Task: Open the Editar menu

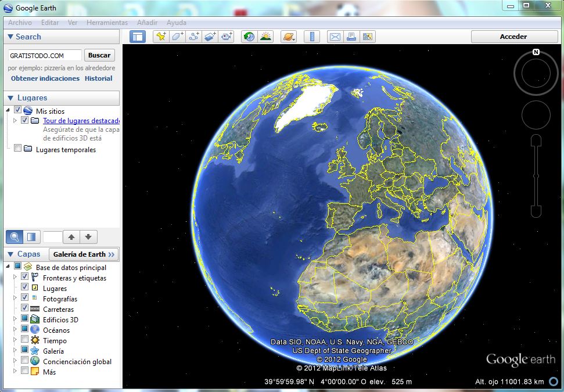Action: (x=50, y=22)
